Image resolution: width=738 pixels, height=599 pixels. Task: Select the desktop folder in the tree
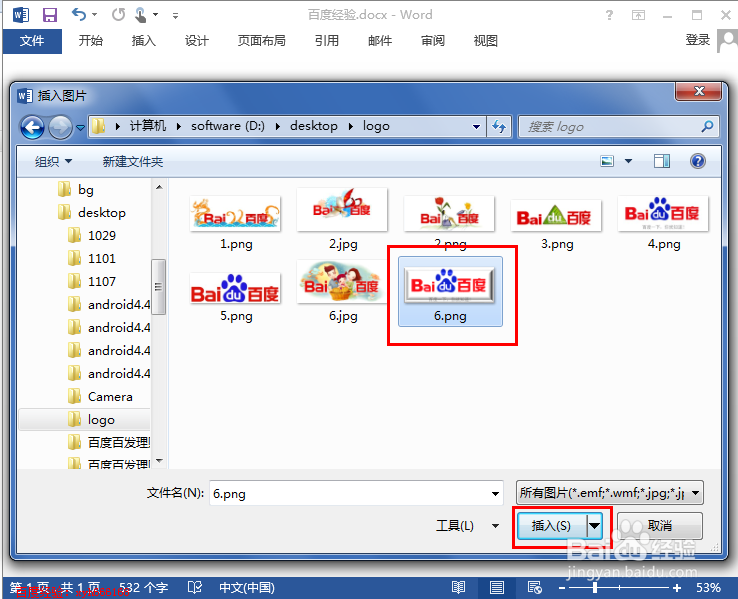92,213
